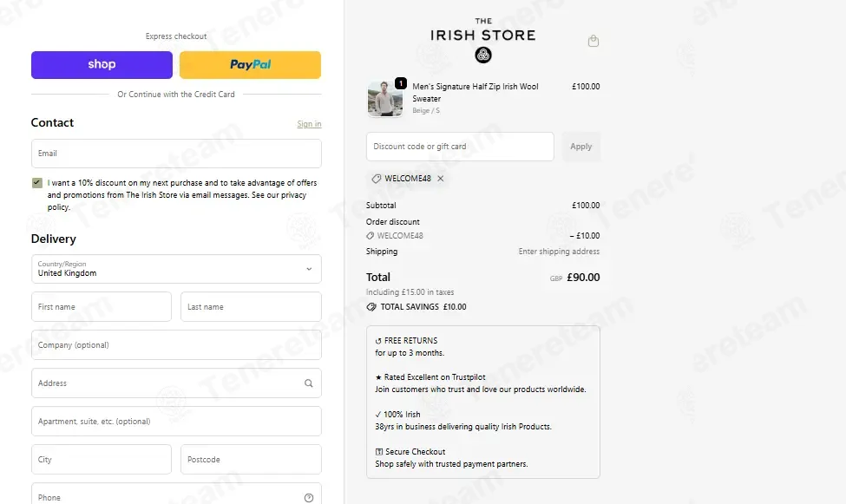
Task: Click the 'Enter shipping address' text
Action: (x=559, y=252)
